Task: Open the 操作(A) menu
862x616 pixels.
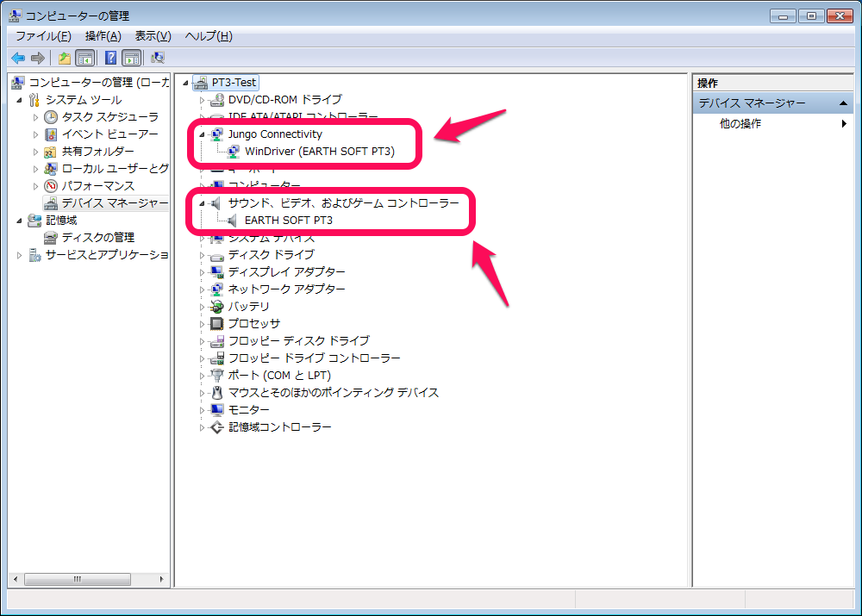Action: tap(103, 36)
